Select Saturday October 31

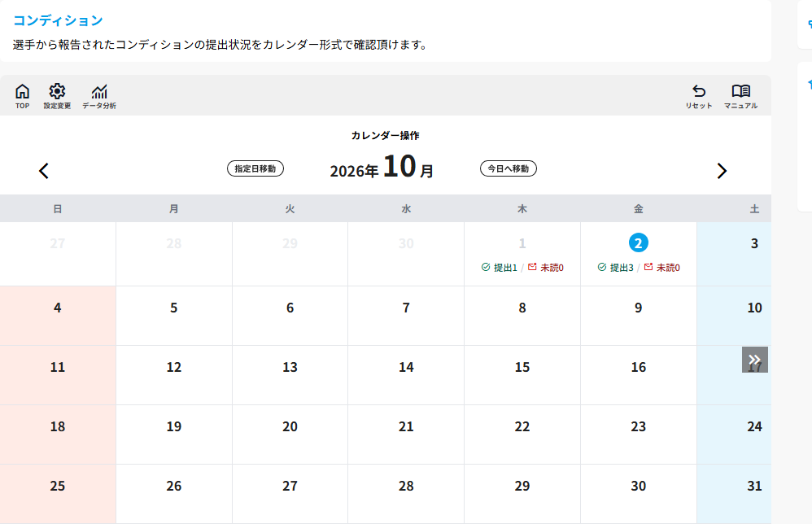point(754,487)
